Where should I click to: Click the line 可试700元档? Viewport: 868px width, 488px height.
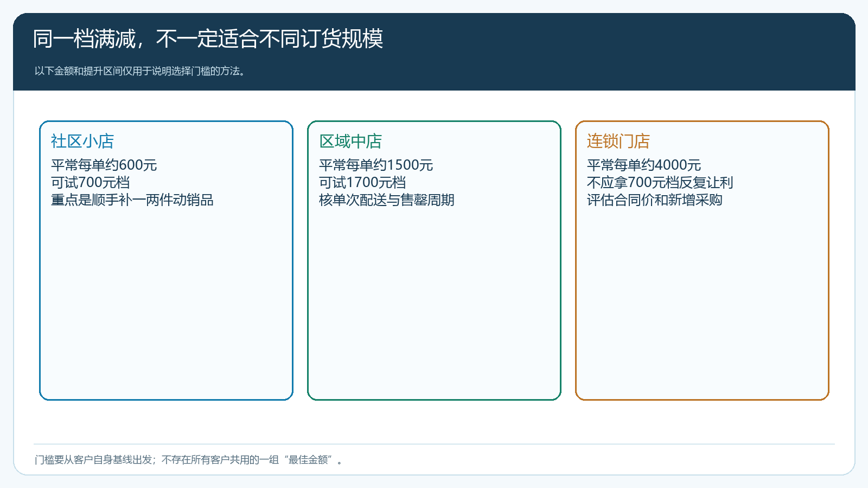91,183
